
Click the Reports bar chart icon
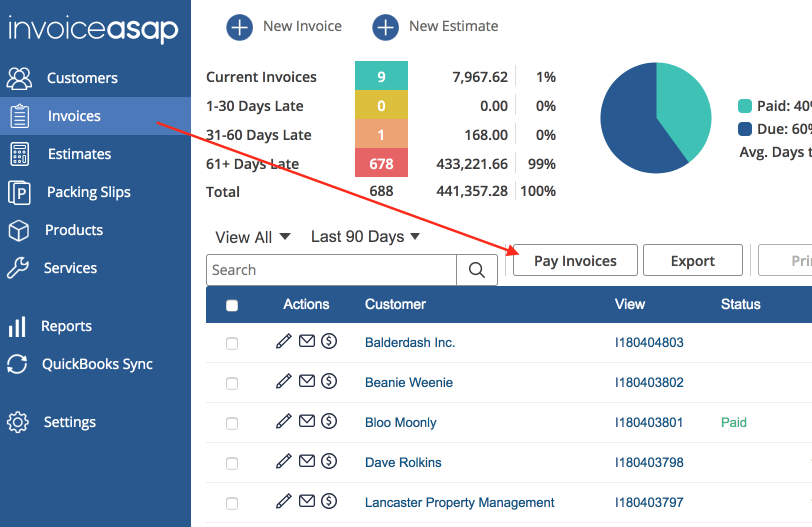coord(17,326)
